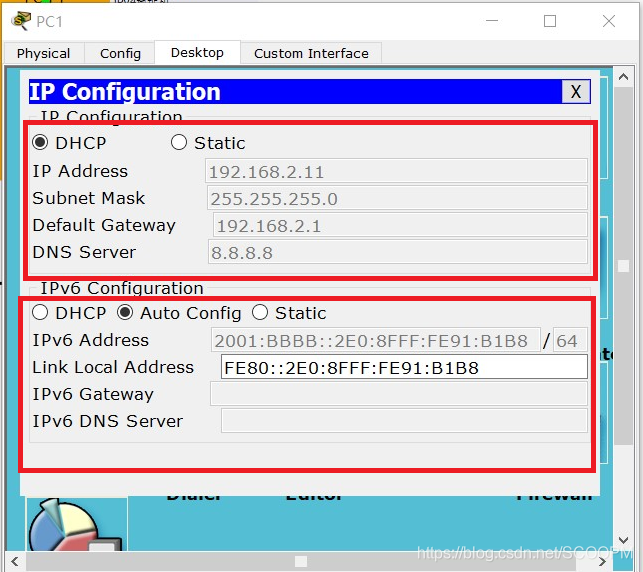Open the Custom Interface tab
Screen dimensions: 643x572
pyautogui.click(x=311, y=53)
